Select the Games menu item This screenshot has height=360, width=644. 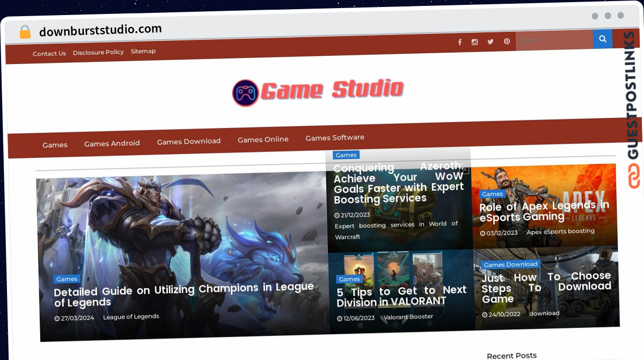click(x=55, y=145)
